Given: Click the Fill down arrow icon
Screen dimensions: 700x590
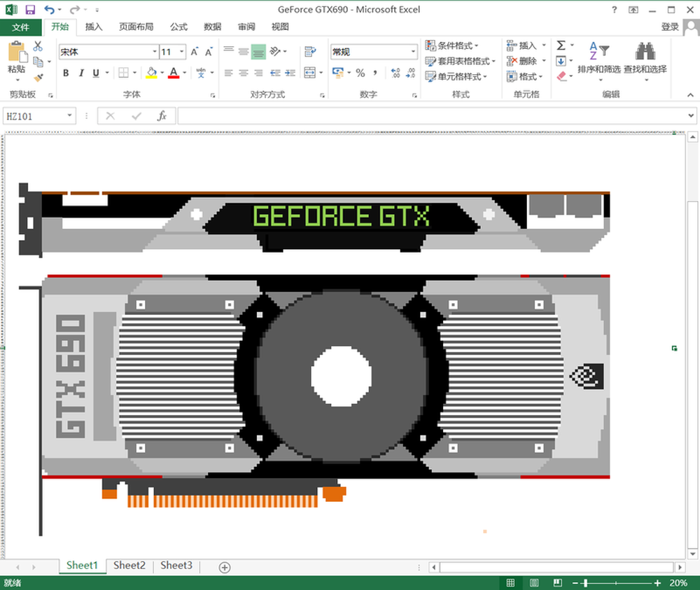Looking at the screenshot, I should pos(561,61).
